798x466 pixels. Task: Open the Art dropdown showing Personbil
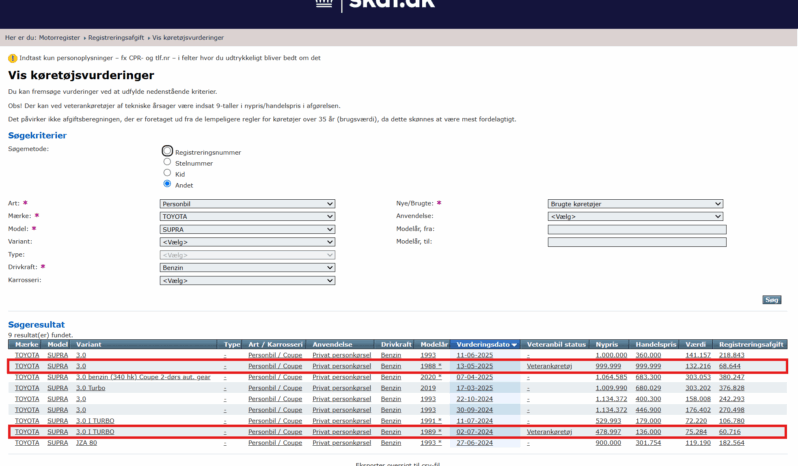247,203
